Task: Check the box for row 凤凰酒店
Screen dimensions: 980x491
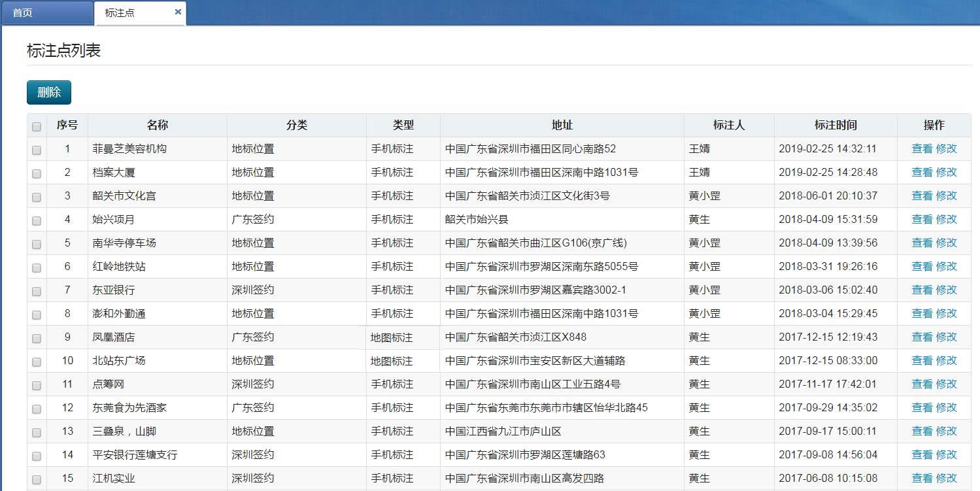Action: 37,338
